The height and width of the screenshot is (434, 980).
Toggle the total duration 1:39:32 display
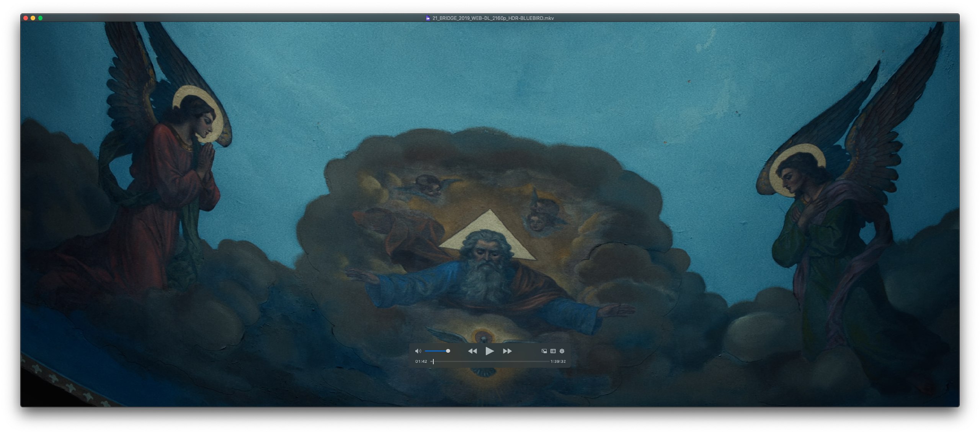[x=558, y=361]
